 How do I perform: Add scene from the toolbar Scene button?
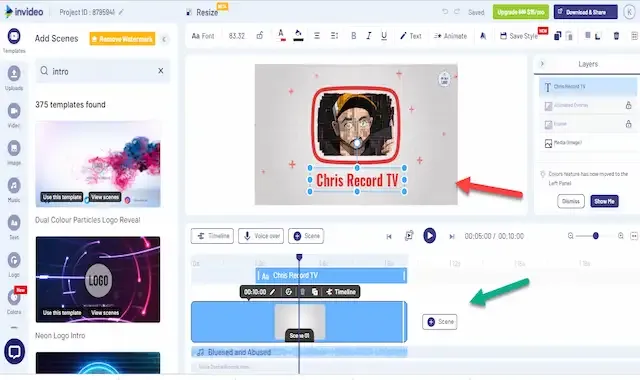pyautogui.click(x=306, y=236)
